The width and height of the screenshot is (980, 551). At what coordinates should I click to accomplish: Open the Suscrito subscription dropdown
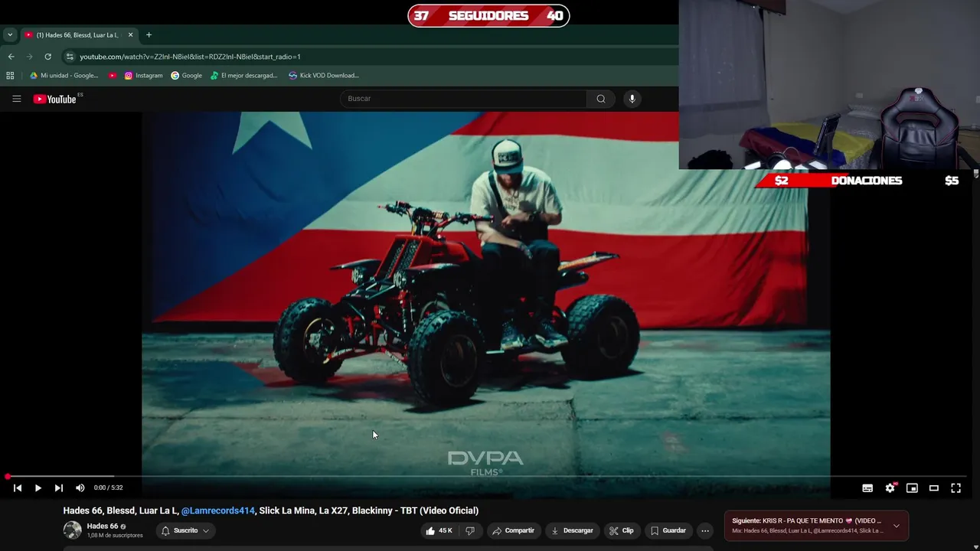click(x=185, y=530)
